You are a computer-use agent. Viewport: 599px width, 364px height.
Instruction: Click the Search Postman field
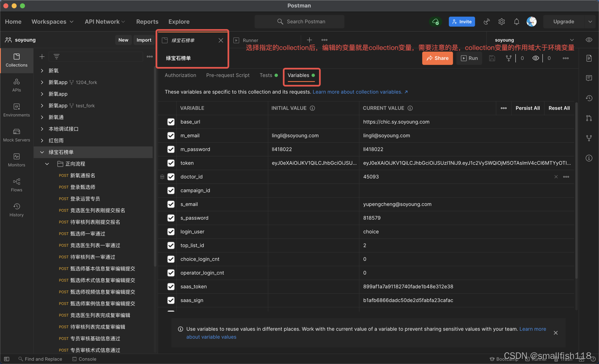[299, 22]
